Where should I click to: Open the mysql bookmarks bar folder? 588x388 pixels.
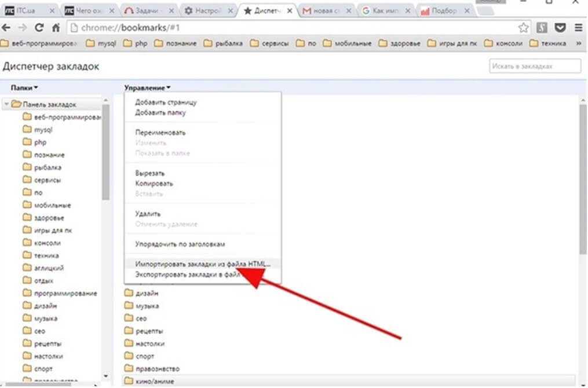point(101,43)
